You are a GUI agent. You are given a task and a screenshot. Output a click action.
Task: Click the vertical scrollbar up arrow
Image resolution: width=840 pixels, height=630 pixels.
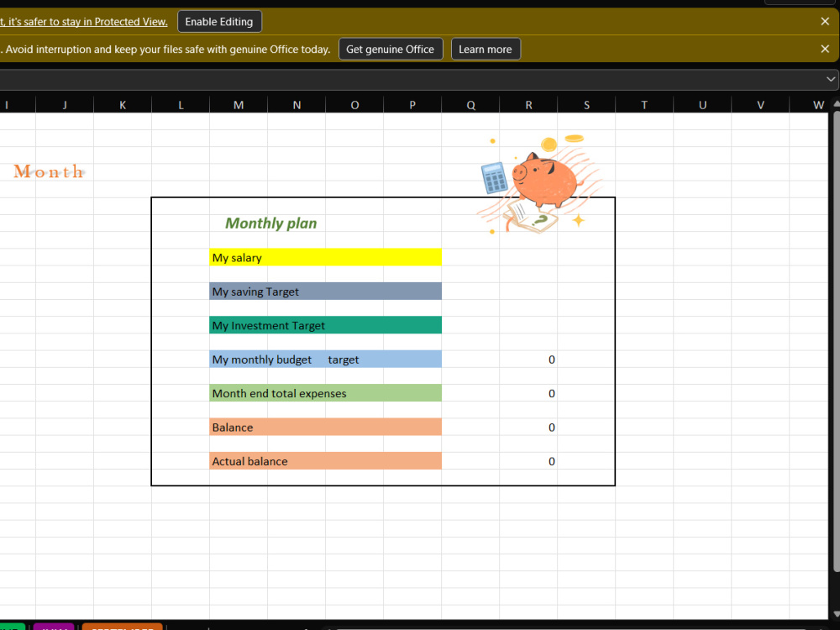point(836,103)
